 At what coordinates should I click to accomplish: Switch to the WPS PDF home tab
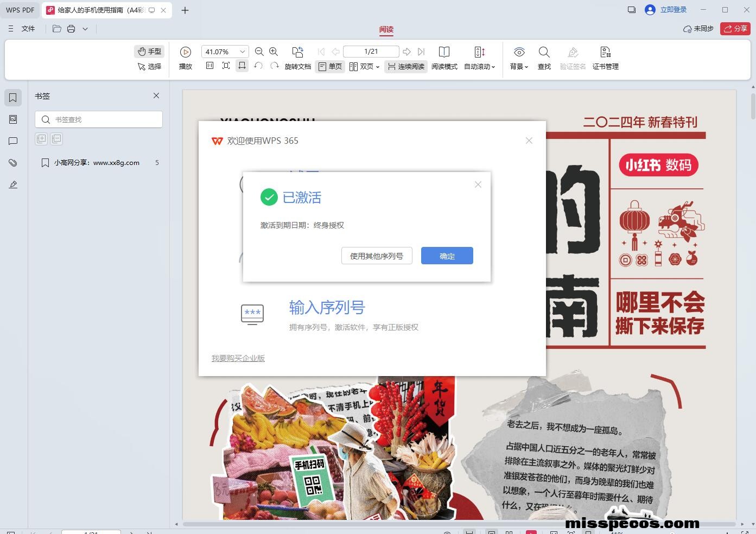(20, 10)
